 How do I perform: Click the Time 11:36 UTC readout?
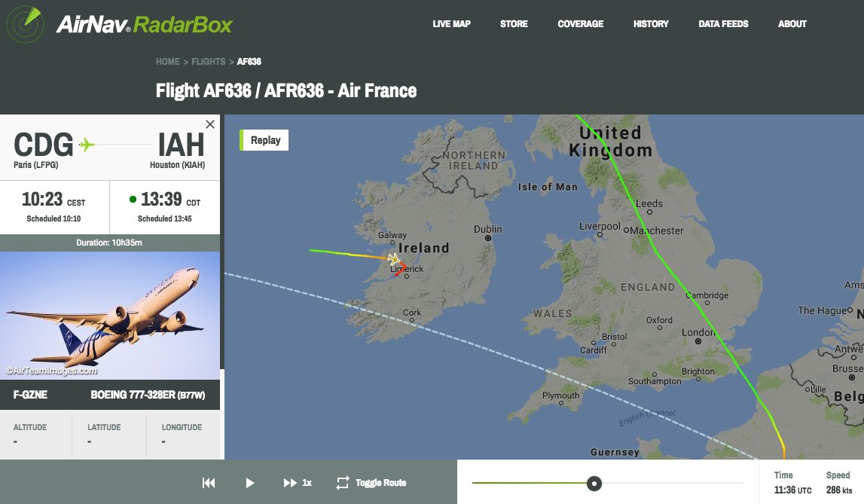(792, 482)
